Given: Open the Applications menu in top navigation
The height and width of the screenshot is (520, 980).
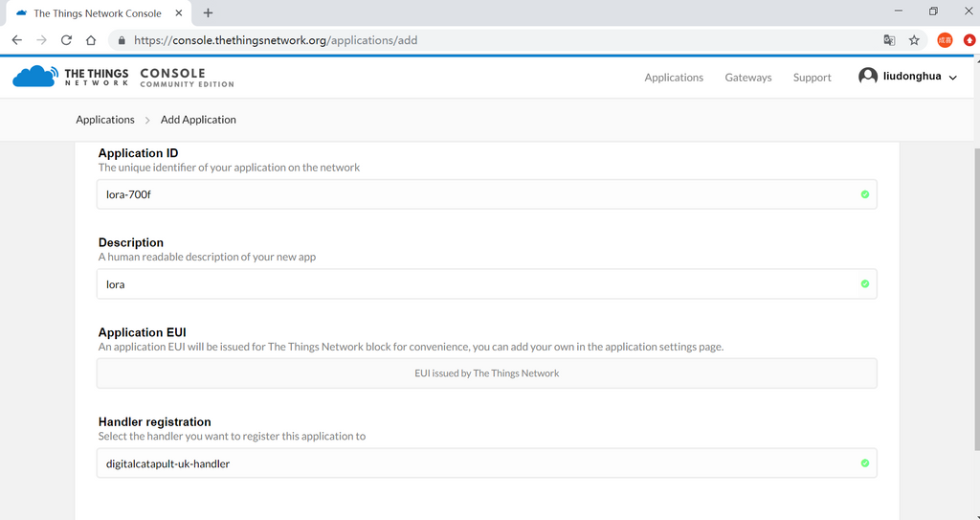Looking at the screenshot, I should 674,78.
